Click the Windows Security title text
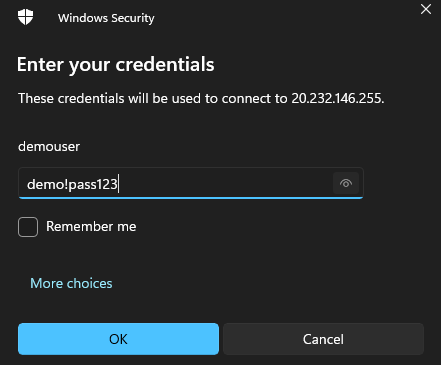 pyautogui.click(x=106, y=18)
